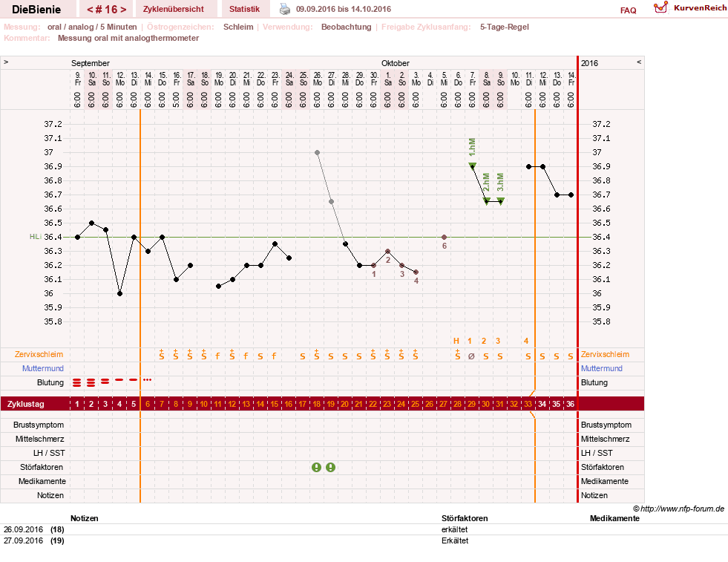This screenshot has width=728, height=562.
Task: Click the temperature point numbered 6
Action: (444, 238)
